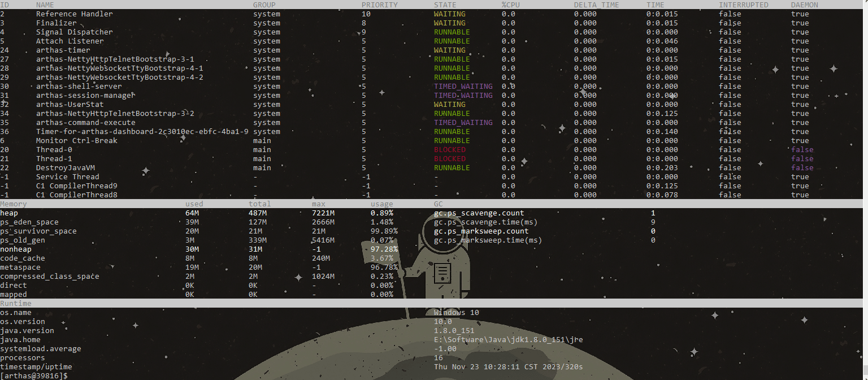
Task: Select the 'arthas-shell-server' thread name
Action: [79, 87]
